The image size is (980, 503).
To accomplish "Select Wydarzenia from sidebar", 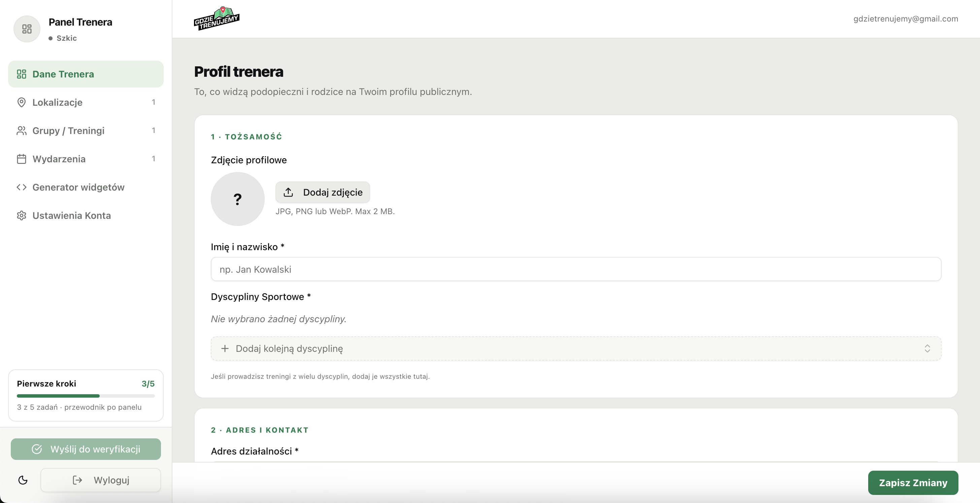I will click(86, 159).
